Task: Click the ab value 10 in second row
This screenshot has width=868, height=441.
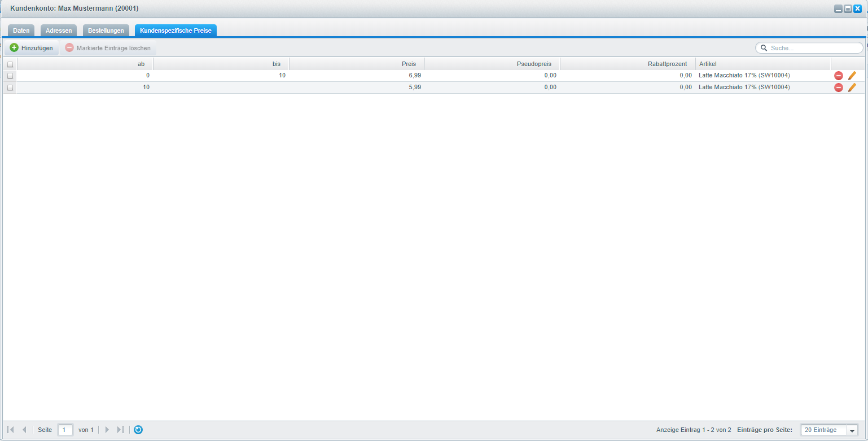Action: click(x=146, y=88)
